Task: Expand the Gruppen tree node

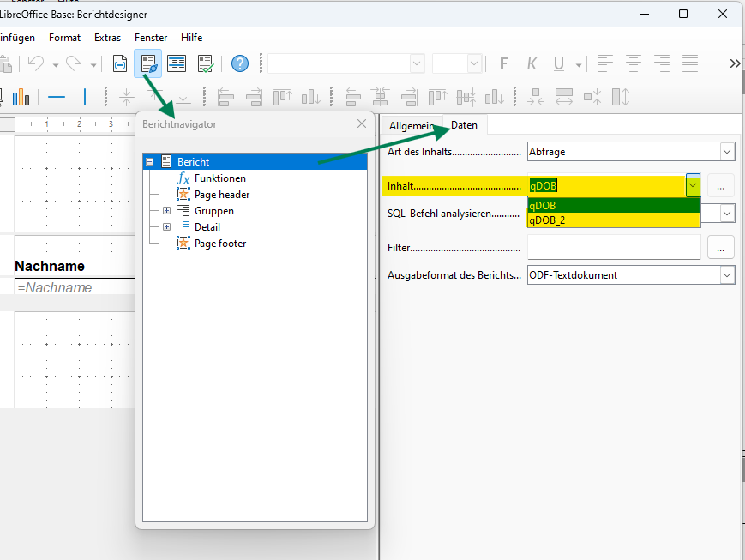Action: click(166, 211)
